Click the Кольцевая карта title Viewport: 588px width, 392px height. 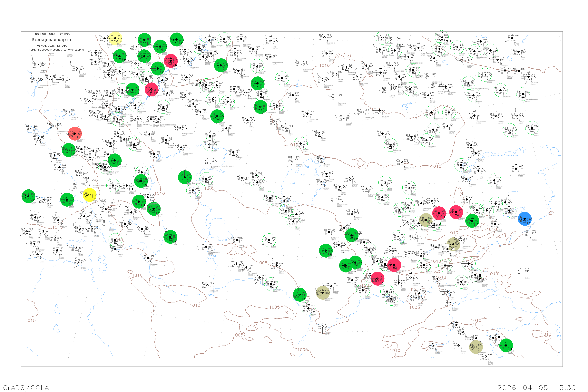pyautogui.click(x=51, y=40)
